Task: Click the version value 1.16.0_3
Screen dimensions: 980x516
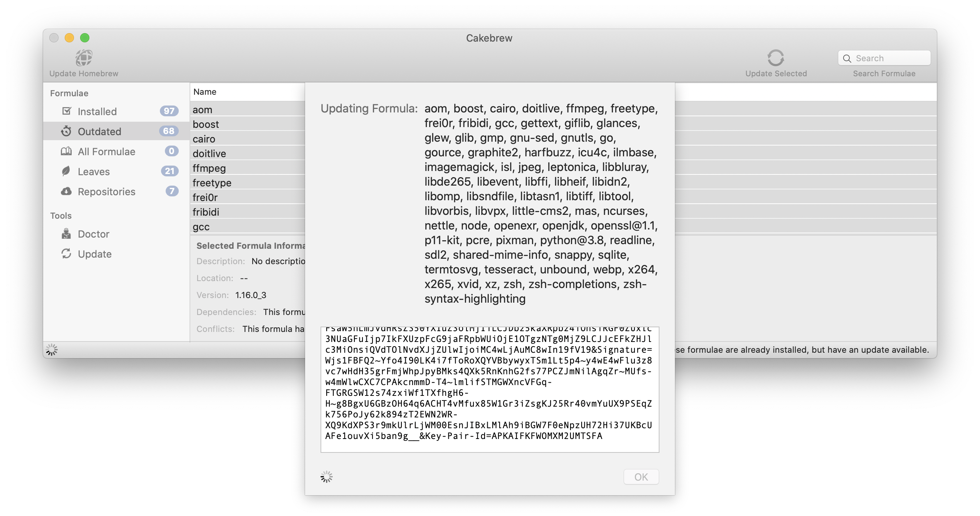Action: (251, 295)
